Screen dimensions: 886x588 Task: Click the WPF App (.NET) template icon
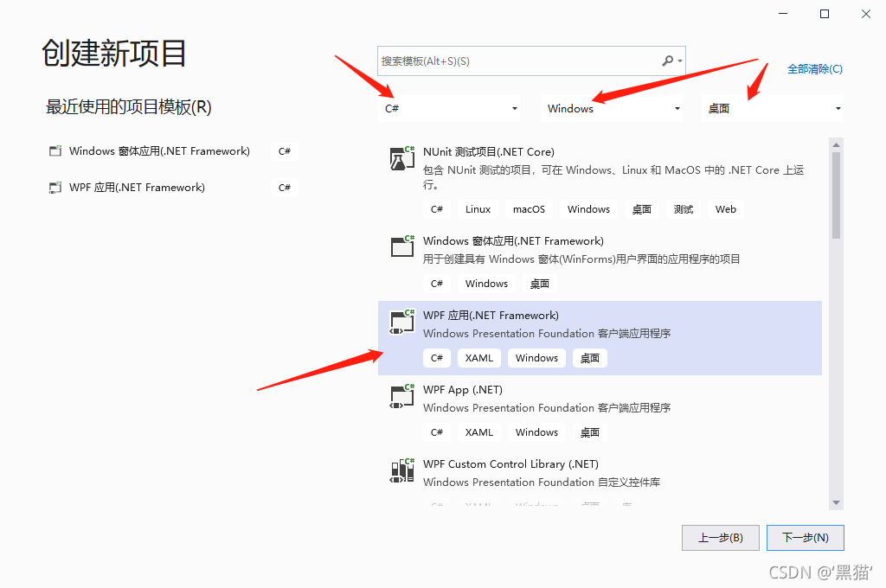tap(402, 397)
